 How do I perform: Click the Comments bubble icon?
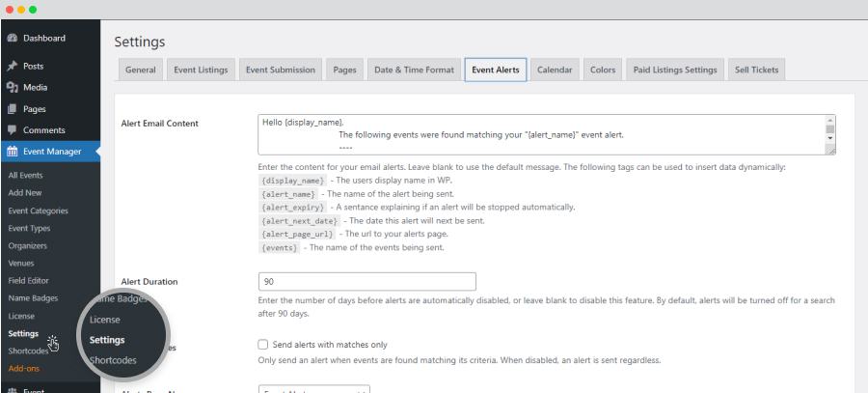(x=12, y=130)
